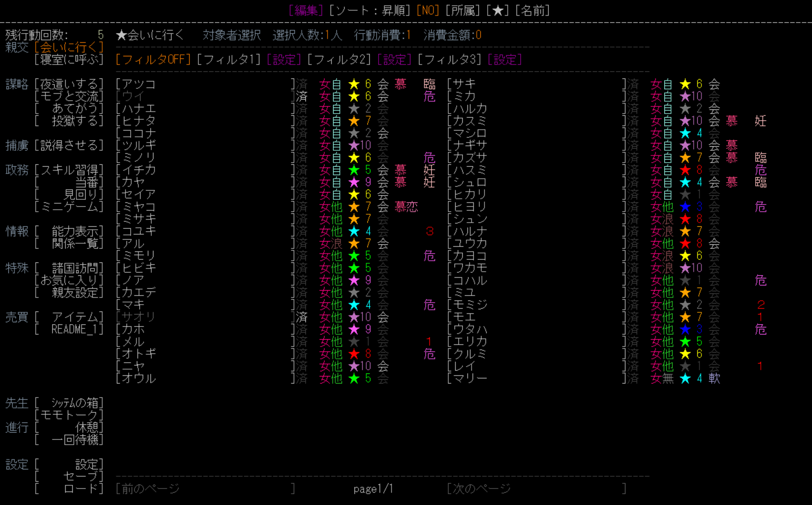Image resolution: width=812 pixels, height=505 pixels.
Task: Open README_1
Action: pyautogui.click(x=69, y=329)
